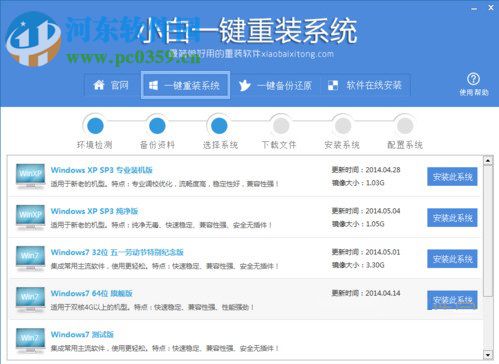Click description text of Windows7 测试版
499x364 pixels.
point(165,348)
